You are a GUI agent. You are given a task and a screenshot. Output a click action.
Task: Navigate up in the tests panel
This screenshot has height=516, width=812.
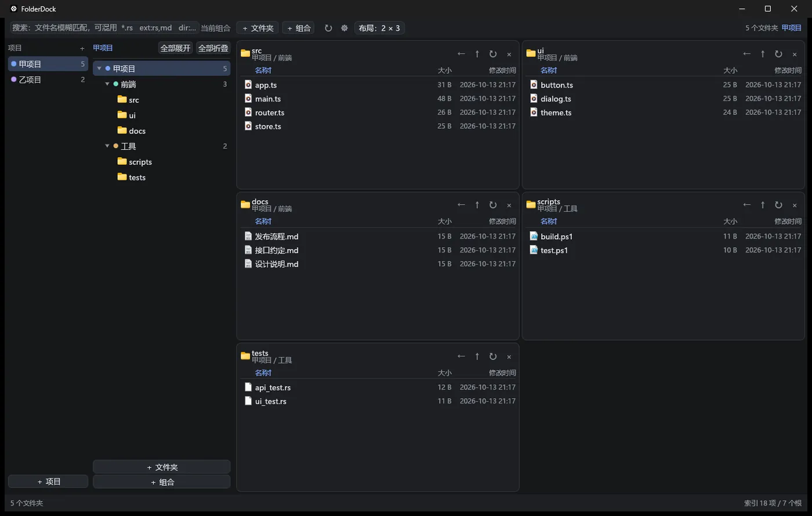[477, 356]
